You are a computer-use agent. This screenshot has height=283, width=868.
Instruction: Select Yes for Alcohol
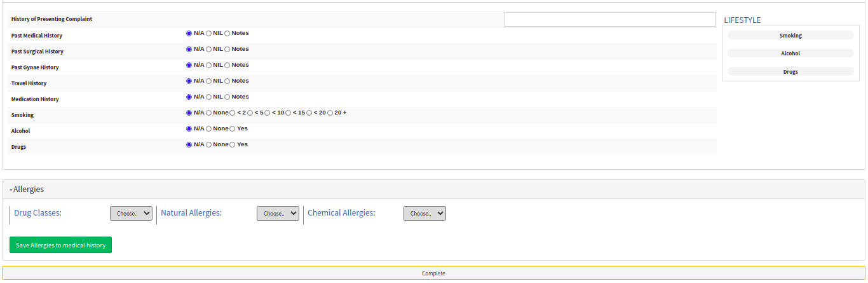(x=233, y=128)
